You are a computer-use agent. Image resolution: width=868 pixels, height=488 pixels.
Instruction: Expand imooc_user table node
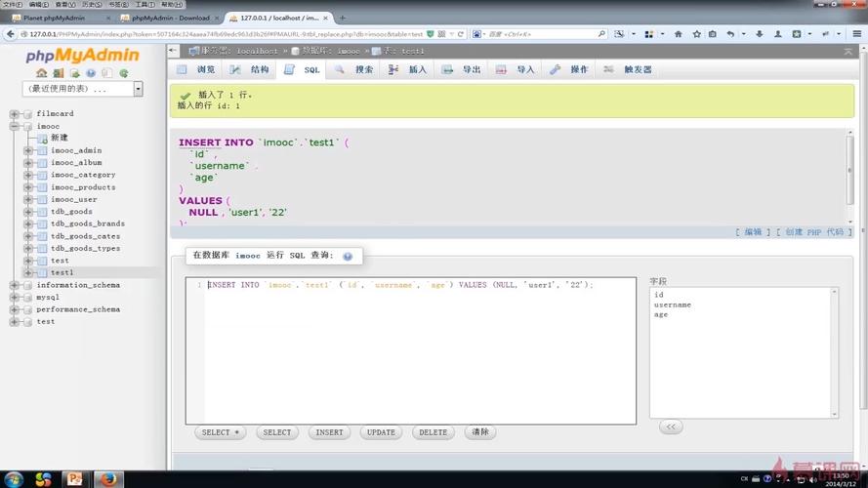(28, 199)
